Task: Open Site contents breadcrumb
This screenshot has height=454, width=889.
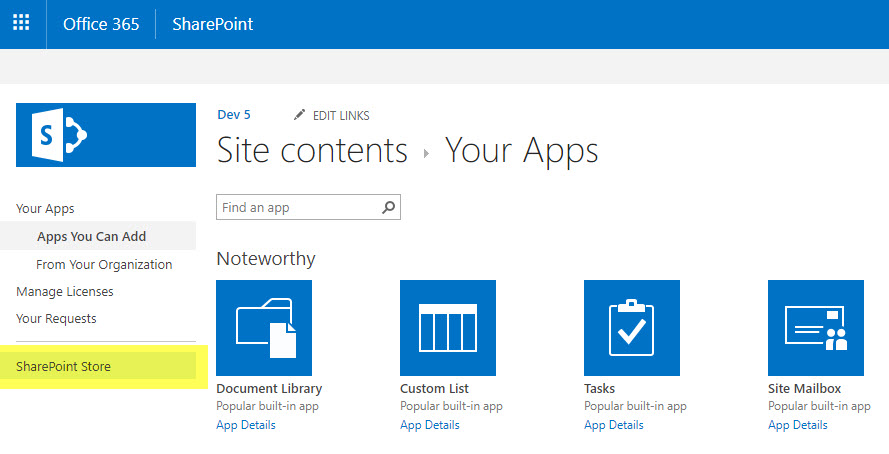Action: pos(312,151)
